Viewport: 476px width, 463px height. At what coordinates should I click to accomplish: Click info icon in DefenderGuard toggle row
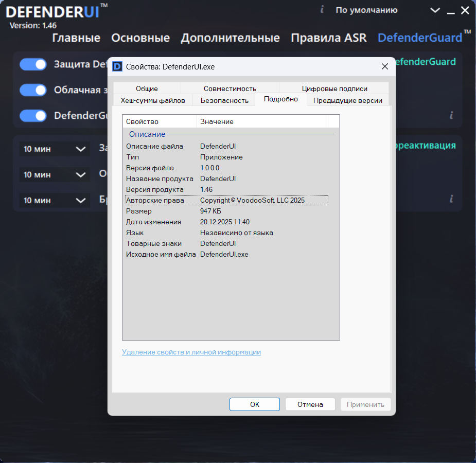[x=451, y=115]
